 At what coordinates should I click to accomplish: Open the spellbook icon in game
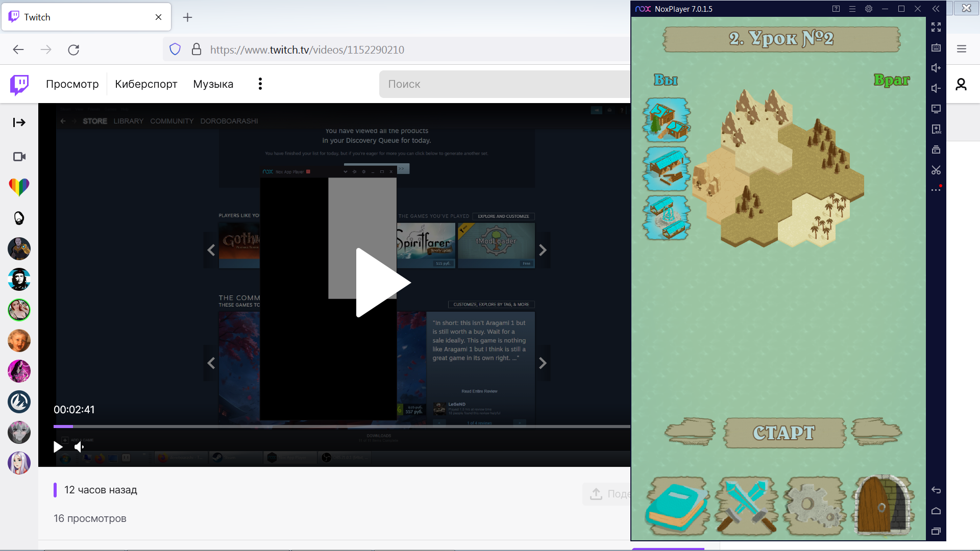tap(677, 505)
